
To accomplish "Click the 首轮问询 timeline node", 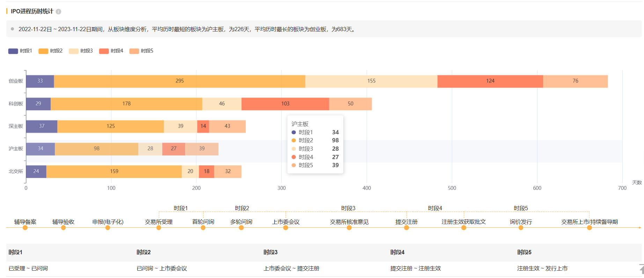I will tap(203, 228).
